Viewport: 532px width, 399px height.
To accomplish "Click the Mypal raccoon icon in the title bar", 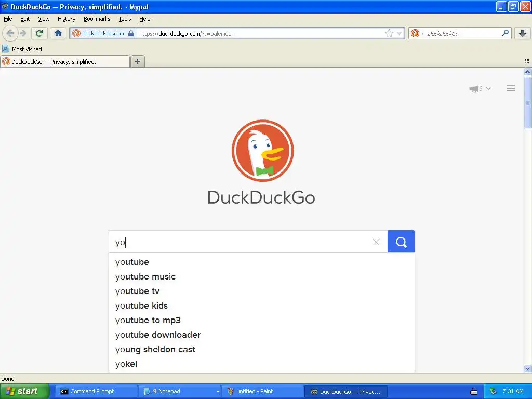I will coord(5,6).
